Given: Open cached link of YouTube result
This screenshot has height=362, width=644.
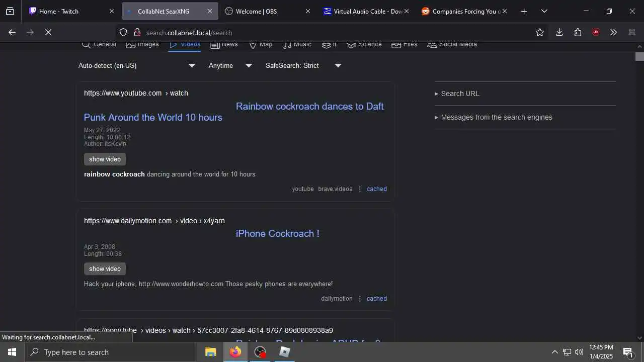Looking at the screenshot, I should point(377,189).
